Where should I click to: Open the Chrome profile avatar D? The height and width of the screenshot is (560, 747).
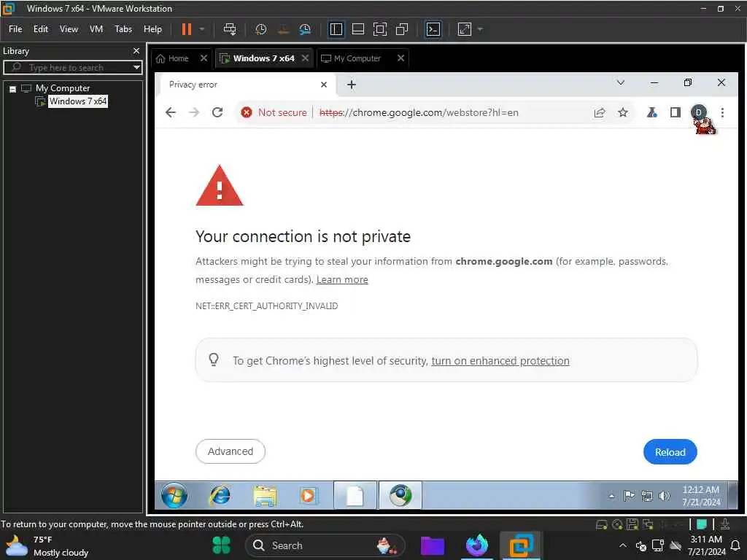point(698,112)
